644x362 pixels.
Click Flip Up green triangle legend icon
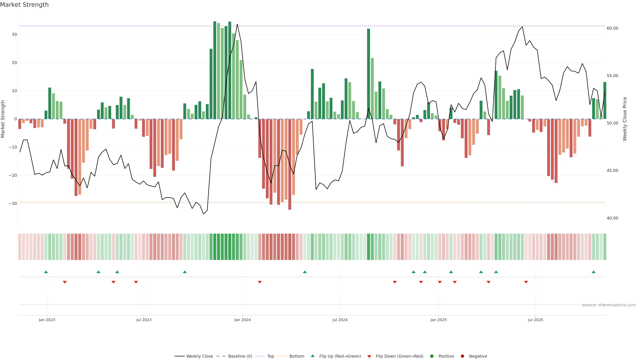pos(312,356)
